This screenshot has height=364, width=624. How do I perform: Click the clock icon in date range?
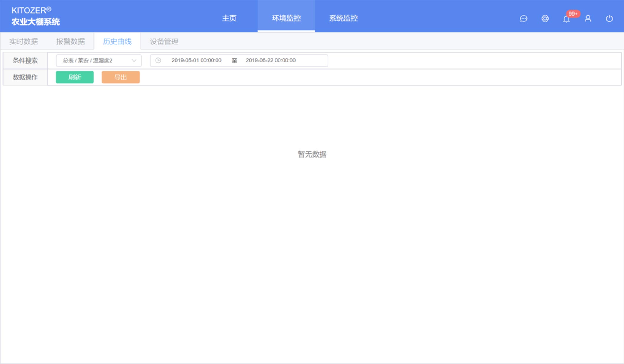tap(158, 60)
